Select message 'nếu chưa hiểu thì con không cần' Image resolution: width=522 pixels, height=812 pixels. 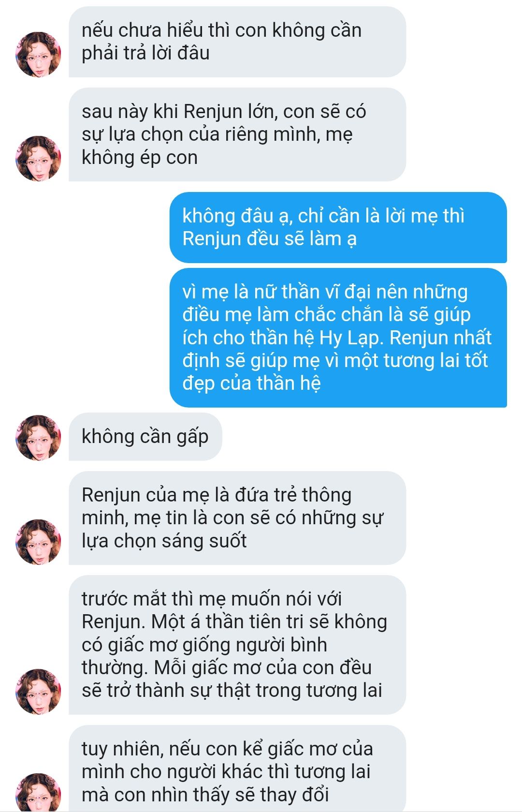237,42
